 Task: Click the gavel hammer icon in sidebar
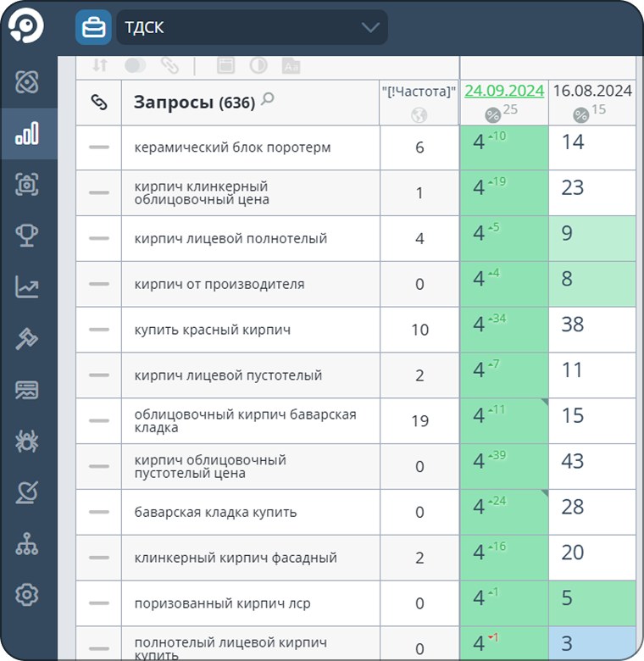tap(27, 339)
